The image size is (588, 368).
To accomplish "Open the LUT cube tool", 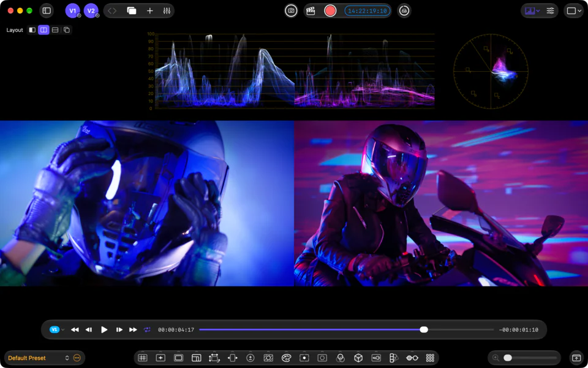I will [x=358, y=358].
